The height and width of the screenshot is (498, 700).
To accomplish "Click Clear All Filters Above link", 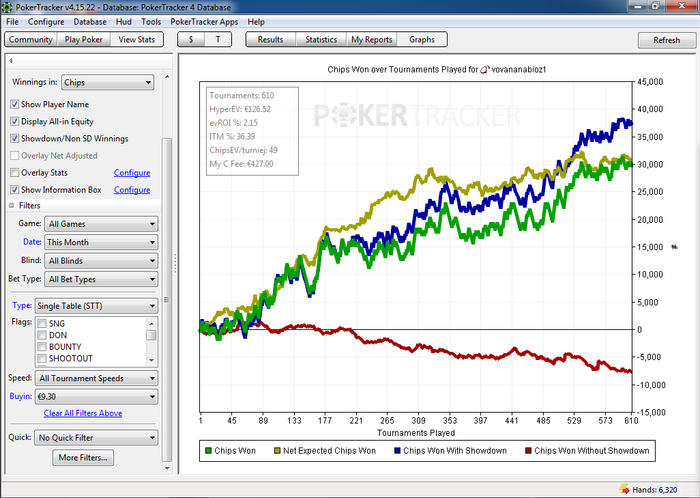I will (x=83, y=413).
